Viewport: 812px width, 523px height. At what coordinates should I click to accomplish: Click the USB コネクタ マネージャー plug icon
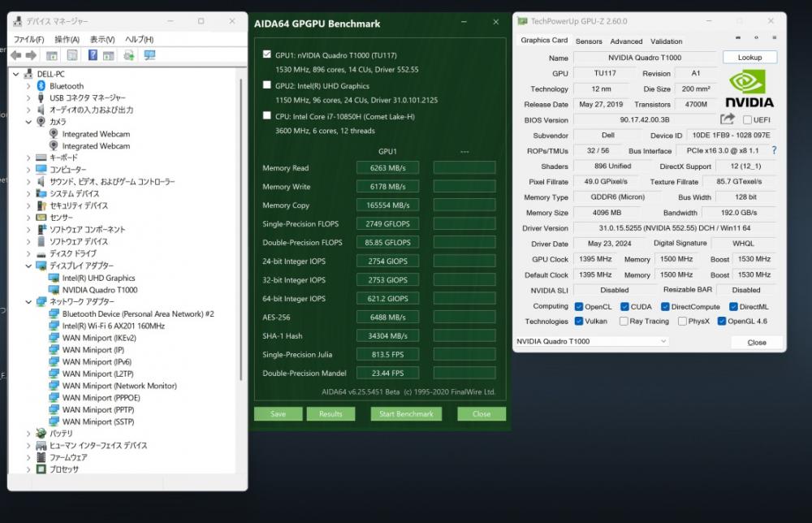(x=41, y=97)
